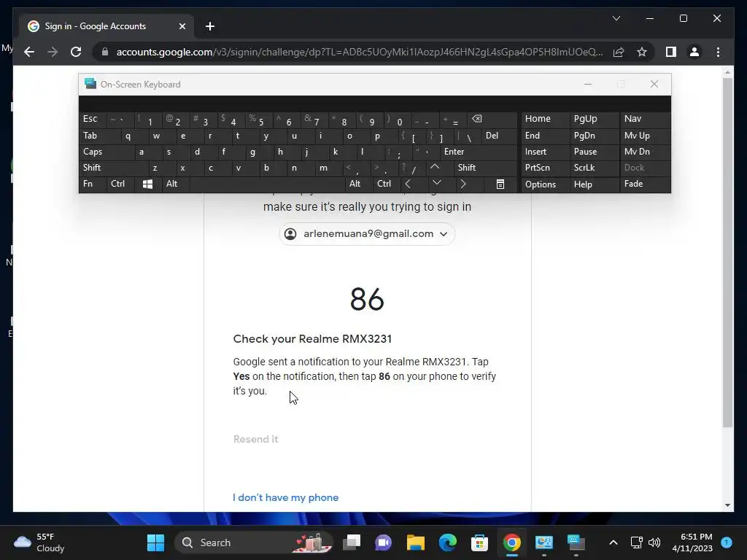747x560 pixels.
Task: Open the weather widget 55°F Cloudy
Action: click(x=39, y=542)
